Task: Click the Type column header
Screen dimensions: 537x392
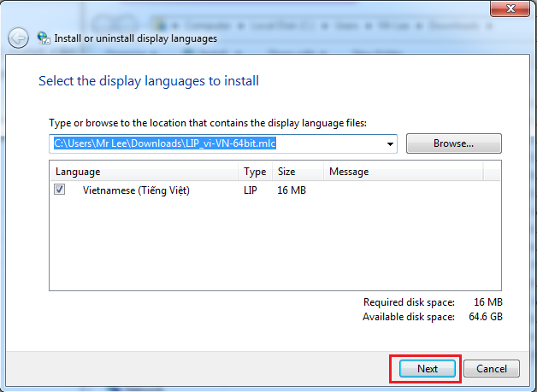Action: click(255, 172)
